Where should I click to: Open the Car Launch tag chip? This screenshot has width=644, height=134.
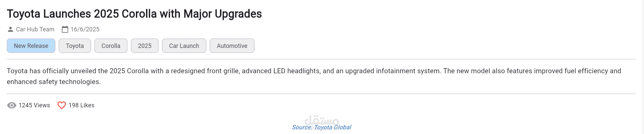click(184, 46)
